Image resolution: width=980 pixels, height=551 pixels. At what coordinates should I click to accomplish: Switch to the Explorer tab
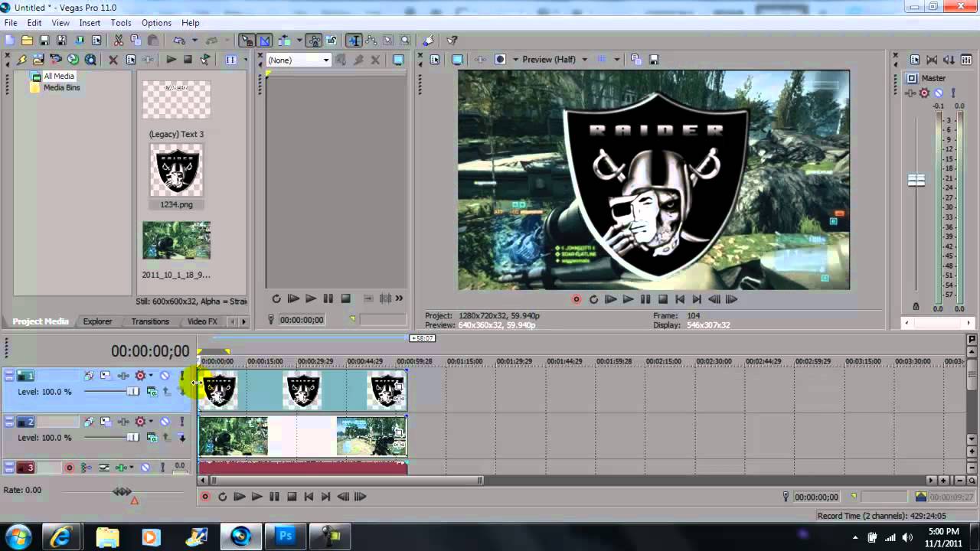[97, 321]
